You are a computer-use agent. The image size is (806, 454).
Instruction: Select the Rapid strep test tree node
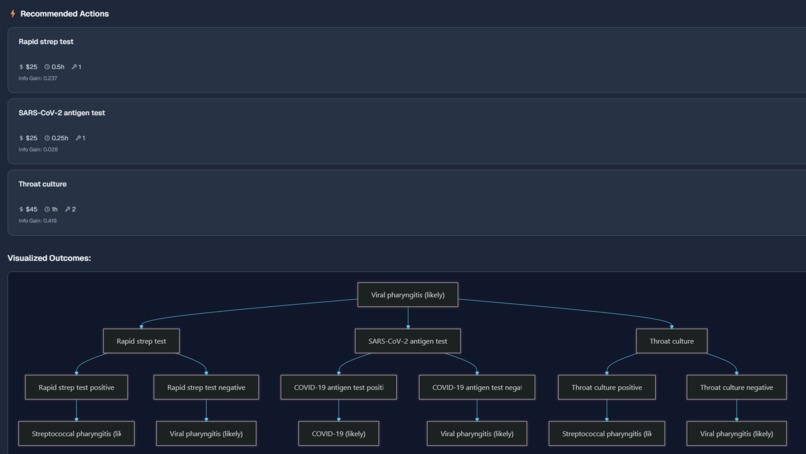pos(141,341)
